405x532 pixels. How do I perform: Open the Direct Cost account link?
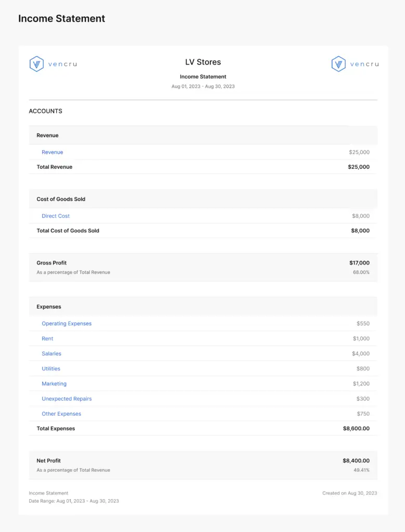(x=56, y=216)
